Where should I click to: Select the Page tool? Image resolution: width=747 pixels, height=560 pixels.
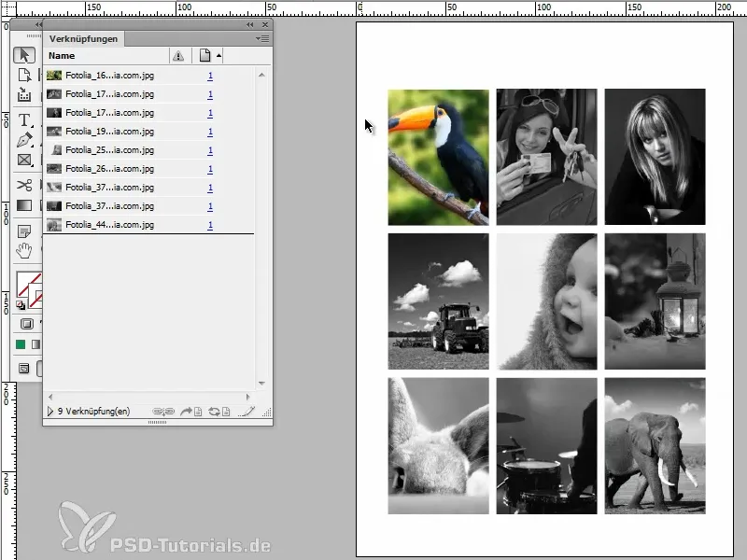tap(24, 75)
